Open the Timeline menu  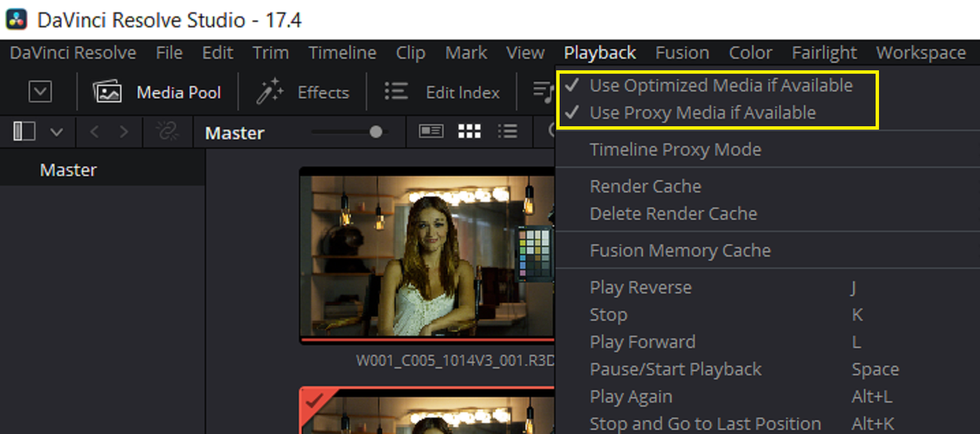[342, 53]
